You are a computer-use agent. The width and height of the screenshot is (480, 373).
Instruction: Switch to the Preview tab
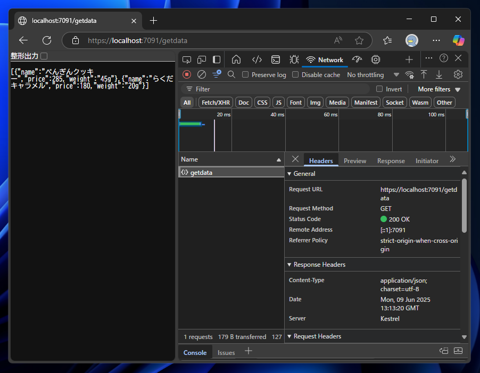pos(355,161)
